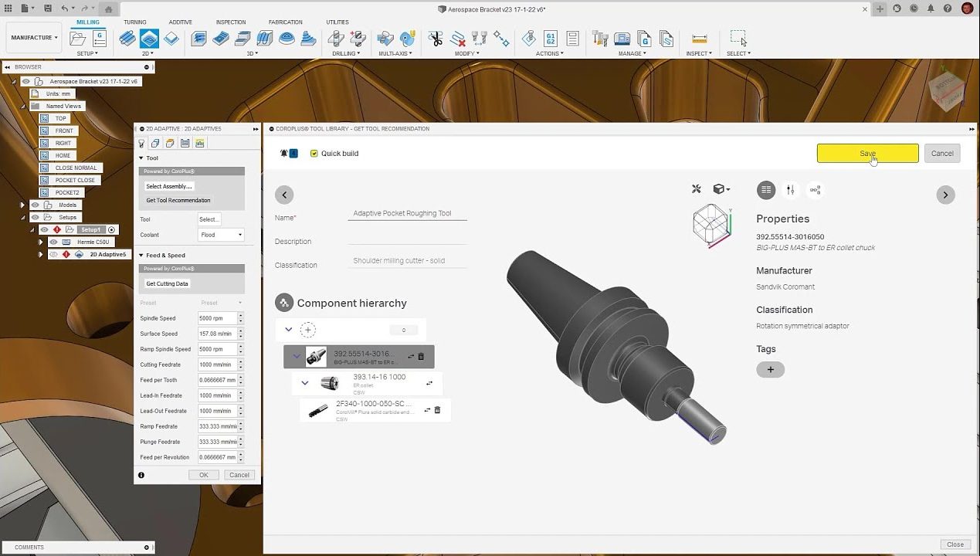This screenshot has height=556, width=980.
Task: Click the forward arrow next to Properties
Action: (945, 195)
